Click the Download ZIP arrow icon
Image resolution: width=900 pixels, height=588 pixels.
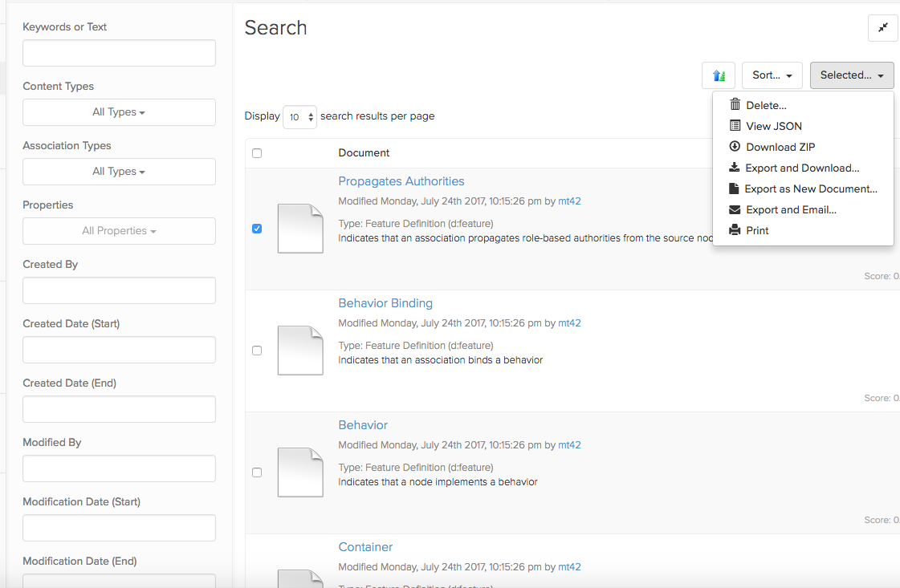(x=735, y=147)
